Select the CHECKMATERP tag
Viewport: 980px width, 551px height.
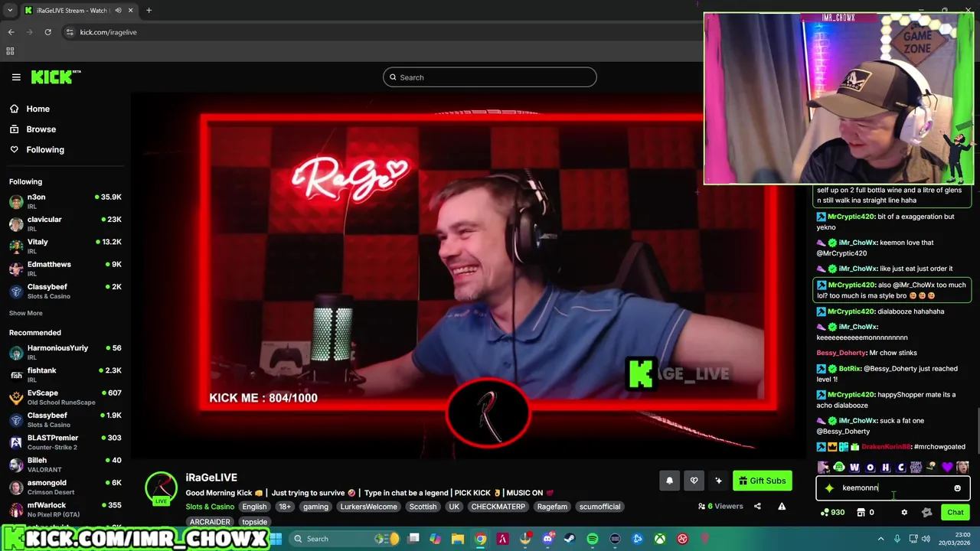pyautogui.click(x=498, y=507)
